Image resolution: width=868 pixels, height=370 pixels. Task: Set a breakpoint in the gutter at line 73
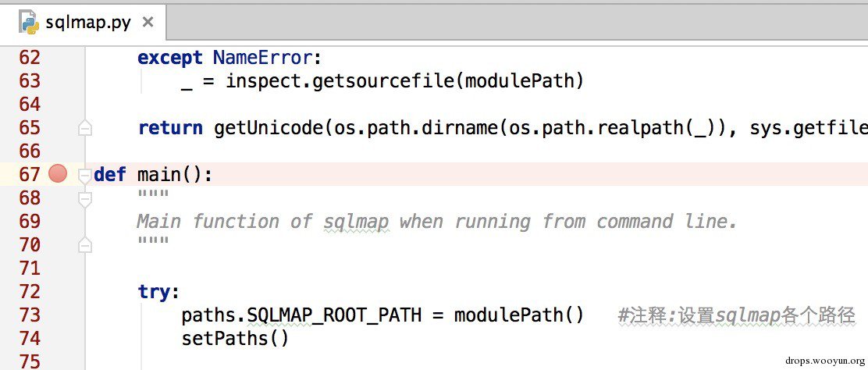tap(58, 315)
